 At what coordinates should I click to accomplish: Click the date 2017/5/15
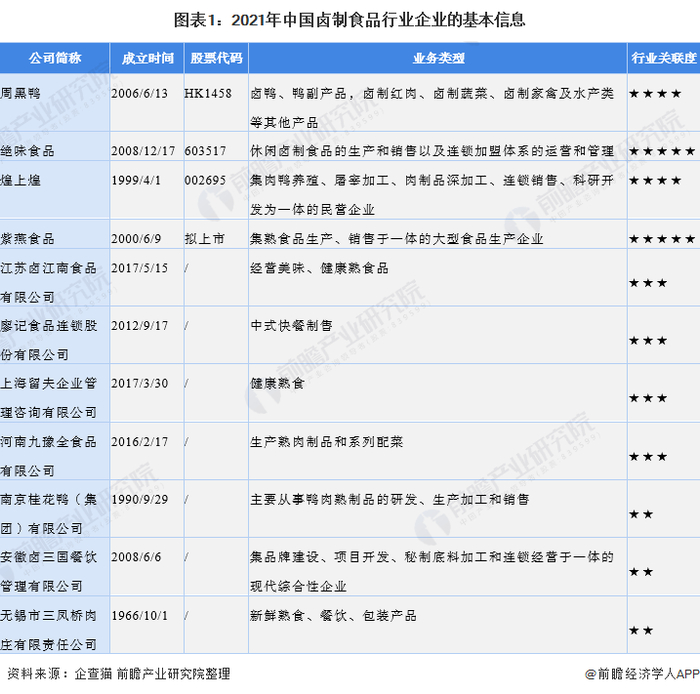[139, 268]
